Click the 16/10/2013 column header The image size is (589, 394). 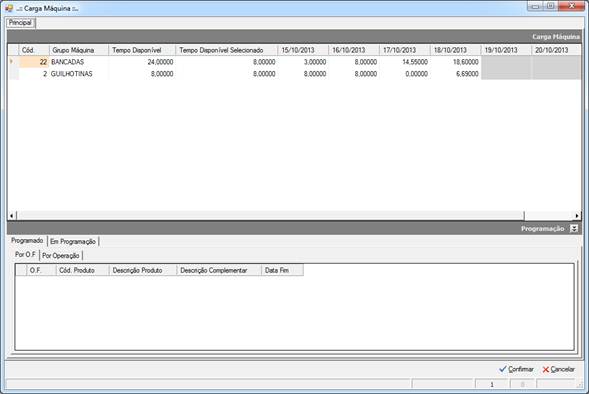click(354, 50)
